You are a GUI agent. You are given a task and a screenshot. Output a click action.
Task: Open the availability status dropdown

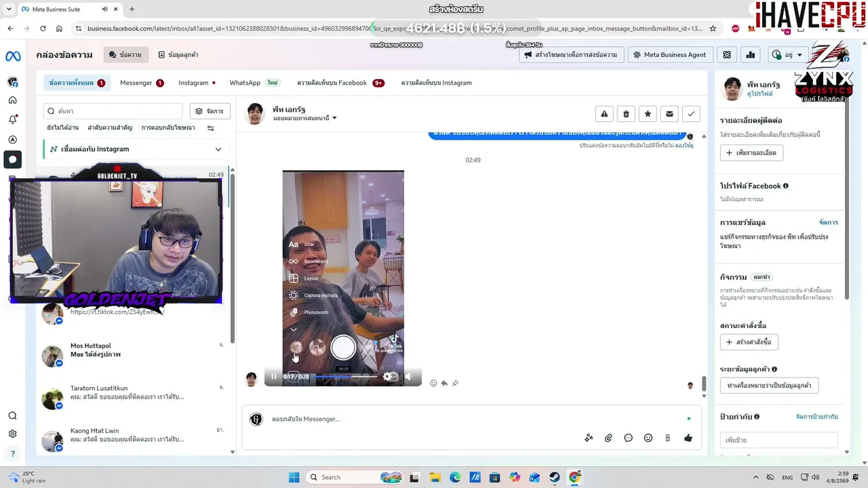coord(787,55)
